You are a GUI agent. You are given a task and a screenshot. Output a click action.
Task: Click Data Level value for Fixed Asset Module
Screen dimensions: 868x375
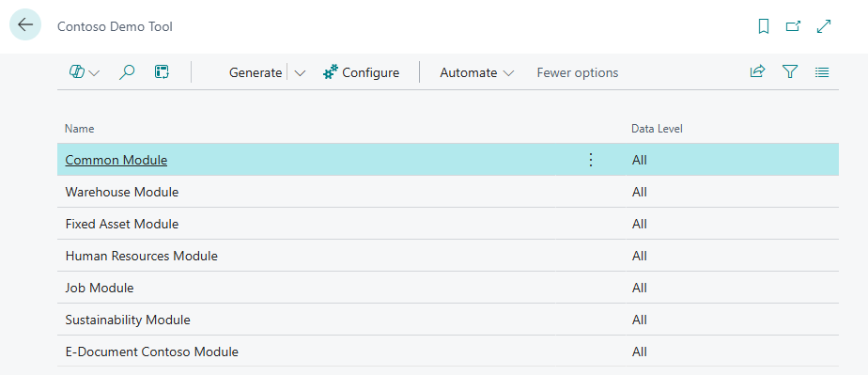pos(640,224)
